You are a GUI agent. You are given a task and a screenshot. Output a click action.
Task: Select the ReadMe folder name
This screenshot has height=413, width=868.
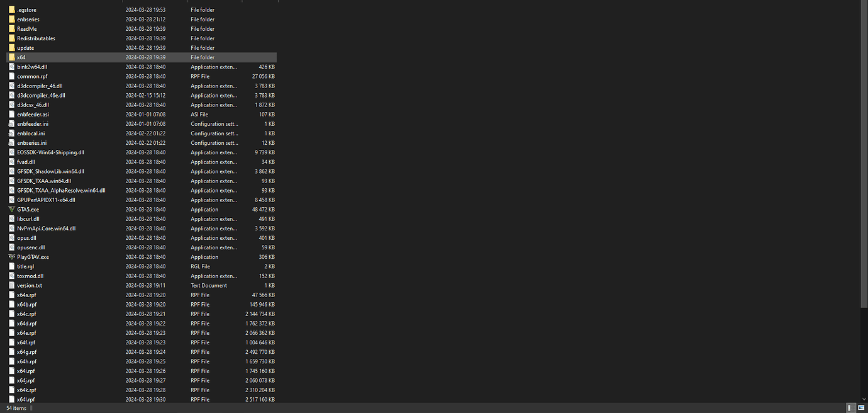(27, 29)
